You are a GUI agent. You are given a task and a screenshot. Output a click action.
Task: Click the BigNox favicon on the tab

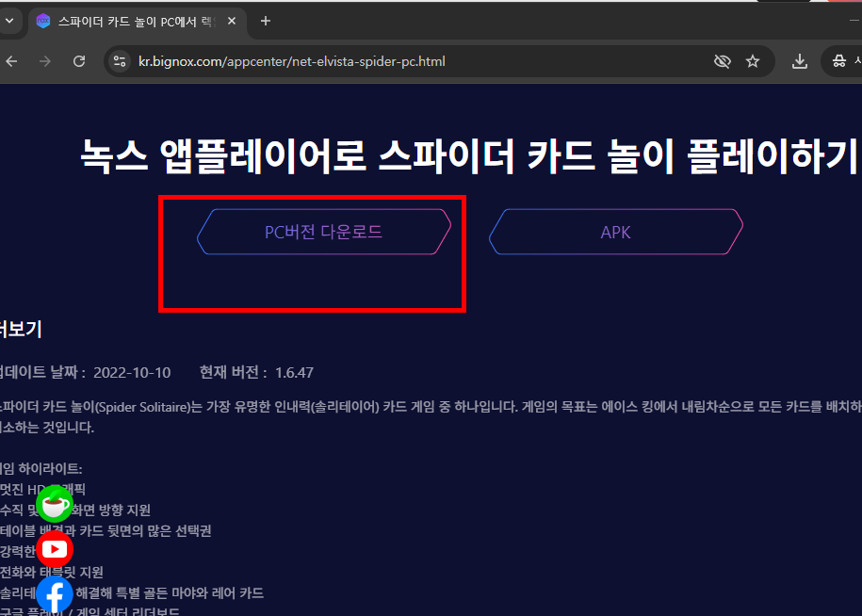(43, 20)
